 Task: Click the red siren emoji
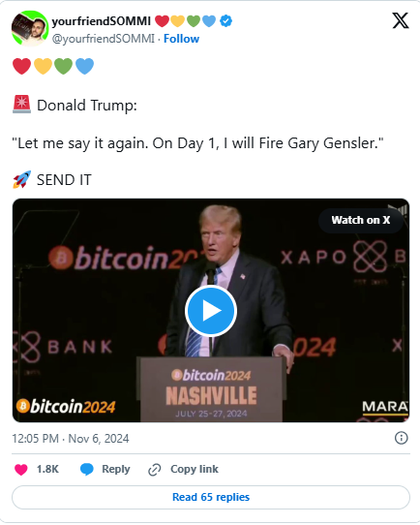pyautogui.click(x=21, y=105)
